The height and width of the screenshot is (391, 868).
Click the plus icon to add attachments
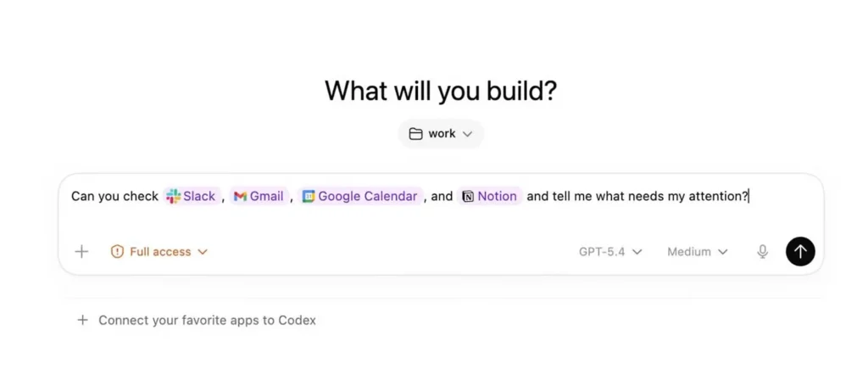pos(81,251)
